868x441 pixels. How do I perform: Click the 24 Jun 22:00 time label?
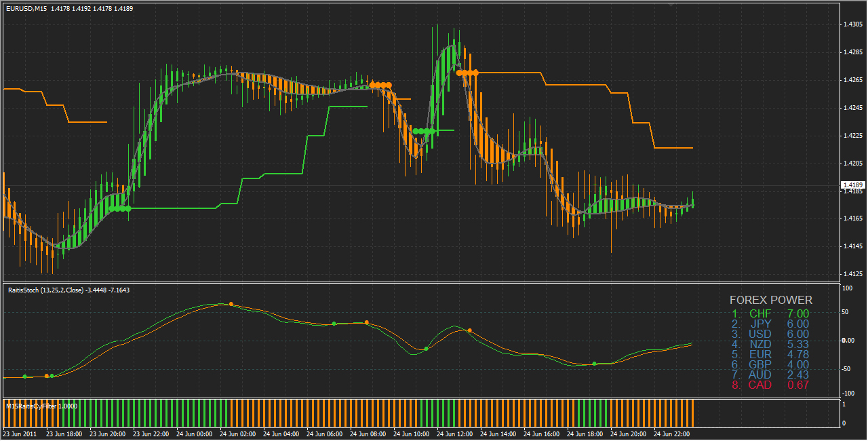click(673, 433)
